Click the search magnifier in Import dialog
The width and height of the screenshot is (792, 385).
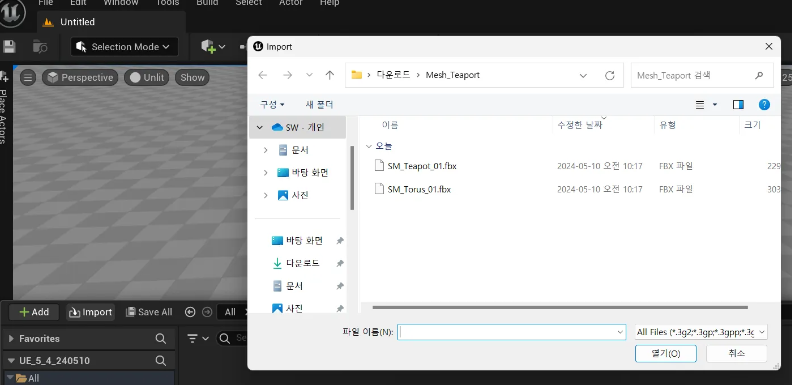point(759,75)
